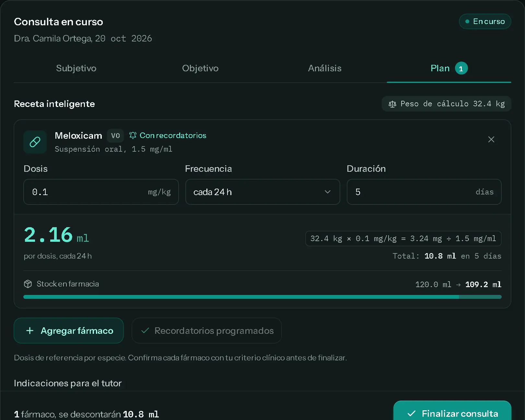Click the Meloxicam drug name
Viewport: 525px width, 420px height.
pyautogui.click(x=78, y=135)
